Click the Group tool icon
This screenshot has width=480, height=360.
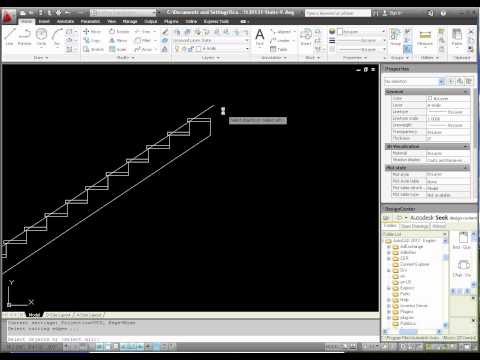pyautogui.click(x=395, y=37)
